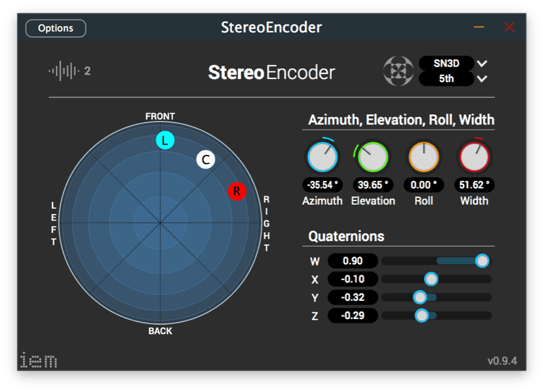Click the IEM spherical logo icon

399,71
